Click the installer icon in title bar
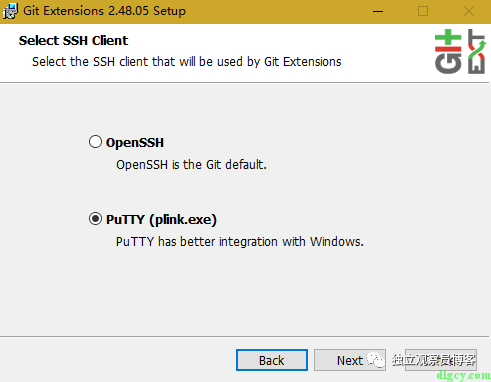Viewport: 491px width, 382px height. 10,11
